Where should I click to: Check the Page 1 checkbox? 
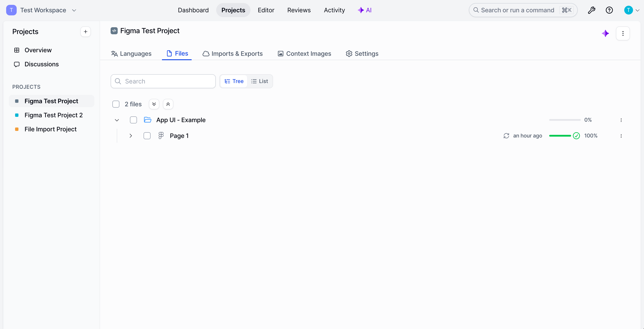tap(147, 136)
